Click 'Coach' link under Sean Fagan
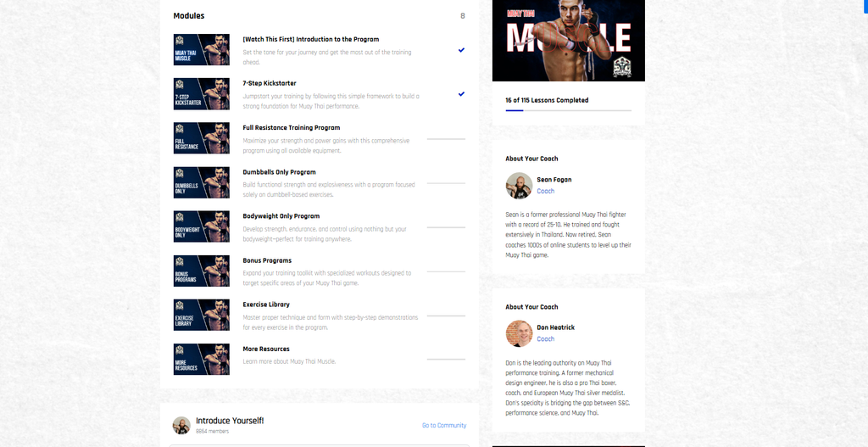The image size is (868, 447). tap(545, 191)
